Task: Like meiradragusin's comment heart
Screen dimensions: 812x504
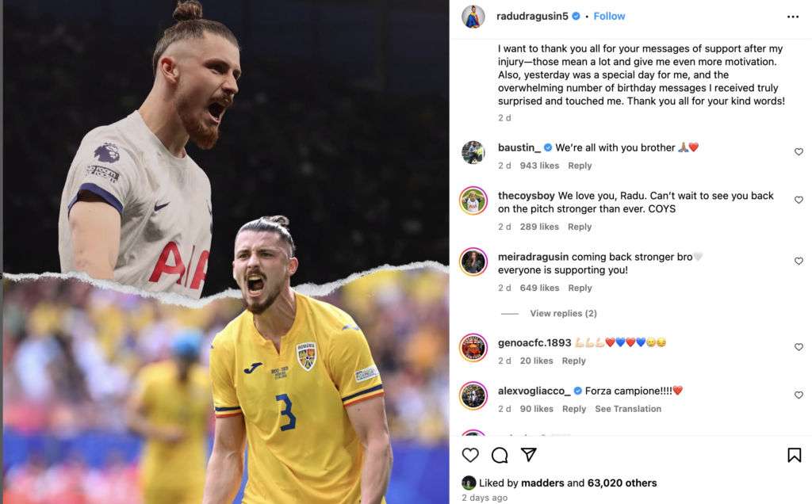Action: (799, 261)
